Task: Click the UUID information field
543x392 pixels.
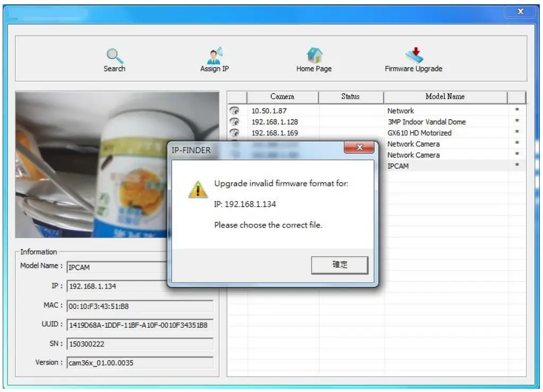Action: [140, 325]
